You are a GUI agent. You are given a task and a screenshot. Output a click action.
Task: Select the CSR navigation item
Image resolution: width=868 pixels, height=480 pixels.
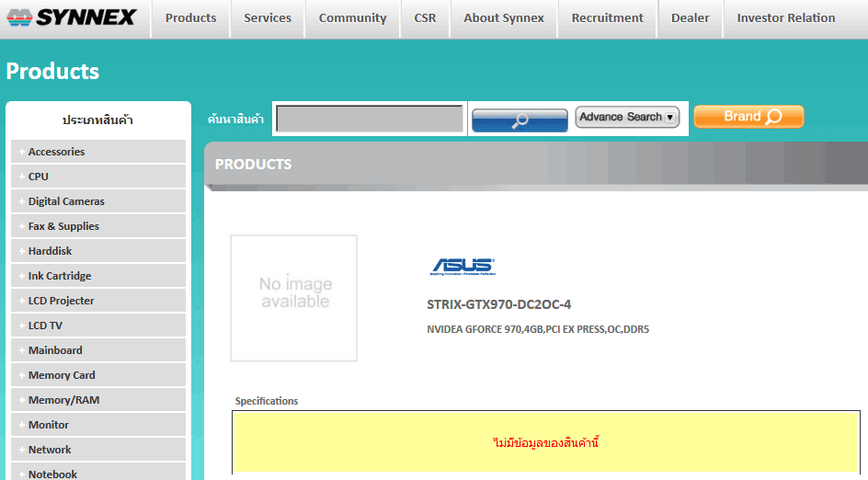coord(425,18)
